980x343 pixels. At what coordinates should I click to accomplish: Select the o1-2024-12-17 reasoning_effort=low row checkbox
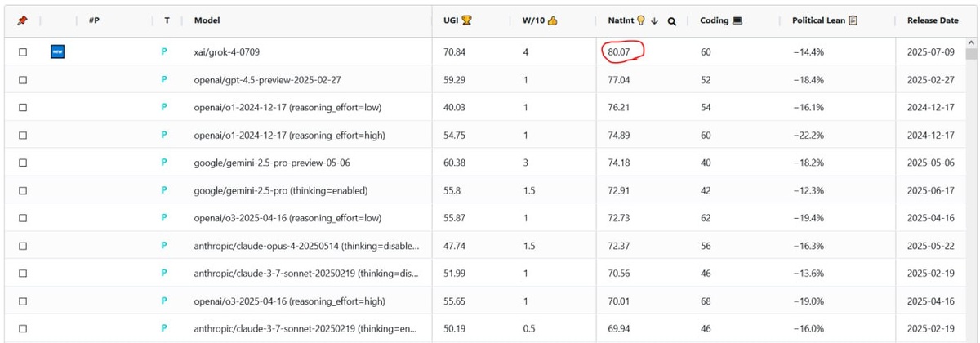(23, 108)
